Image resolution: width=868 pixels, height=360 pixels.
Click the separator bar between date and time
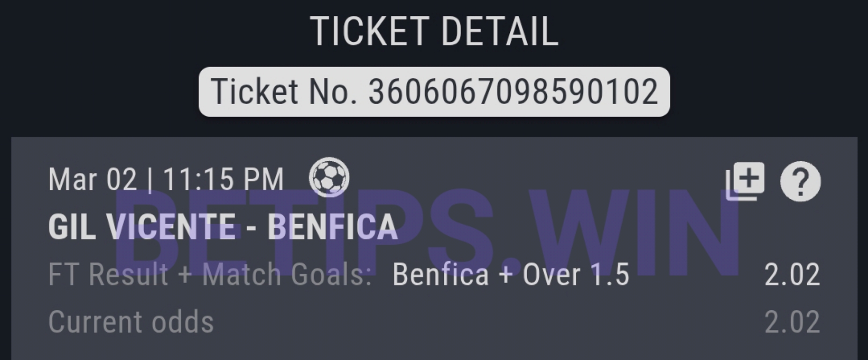pos(150,180)
